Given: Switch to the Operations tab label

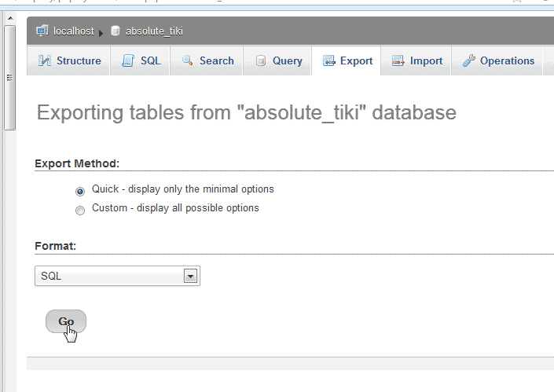Looking at the screenshot, I should pos(507,60).
